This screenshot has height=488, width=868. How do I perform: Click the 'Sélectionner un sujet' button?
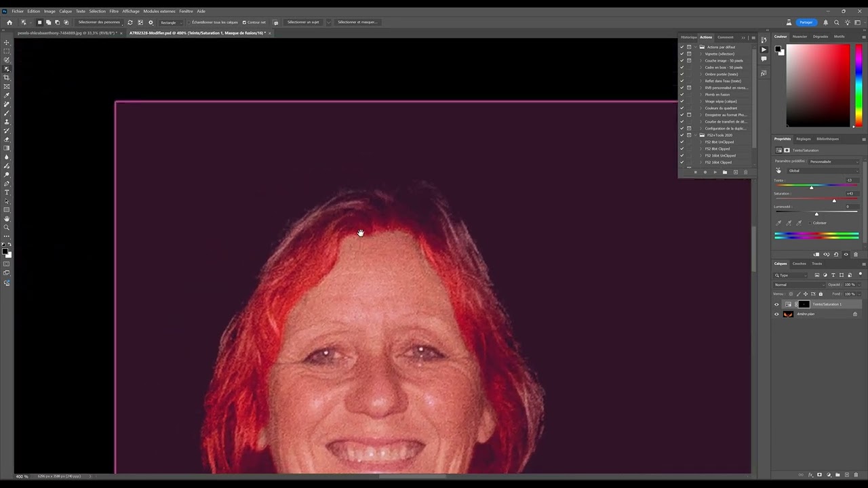point(303,22)
